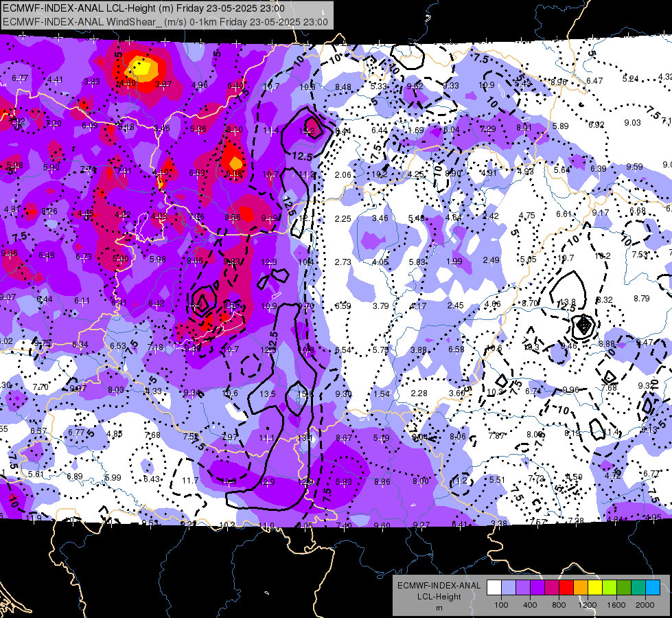The image size is (672, 618).
Task: Click the wind shear value 3.79
Action: point(380,306)
